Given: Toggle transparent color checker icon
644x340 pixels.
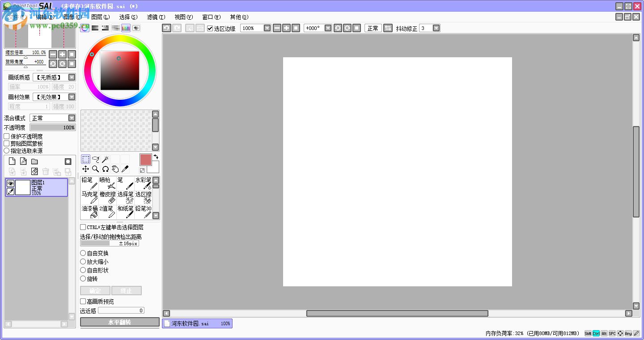Looking at the screenshot, I should click(142, 170).
